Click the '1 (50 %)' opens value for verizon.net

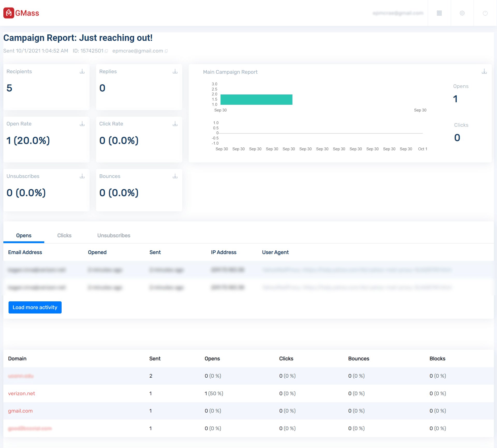214,393
